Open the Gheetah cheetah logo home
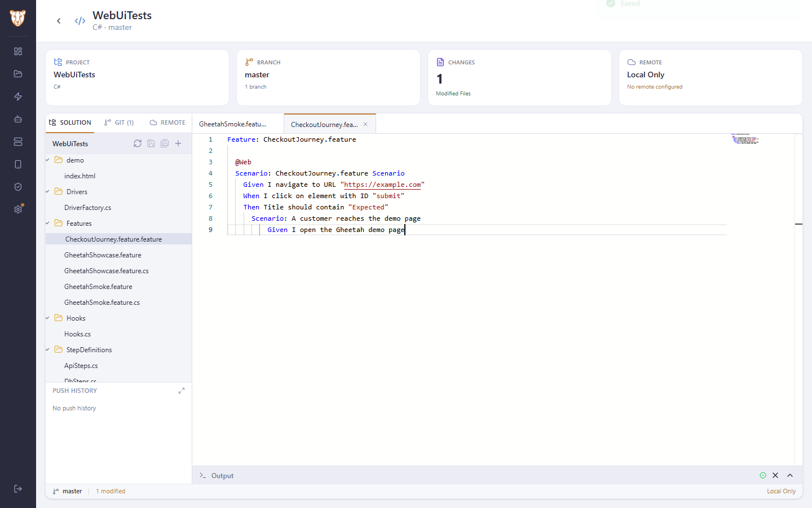This screenshot has height=508, width=812. (x=18, y=18)
